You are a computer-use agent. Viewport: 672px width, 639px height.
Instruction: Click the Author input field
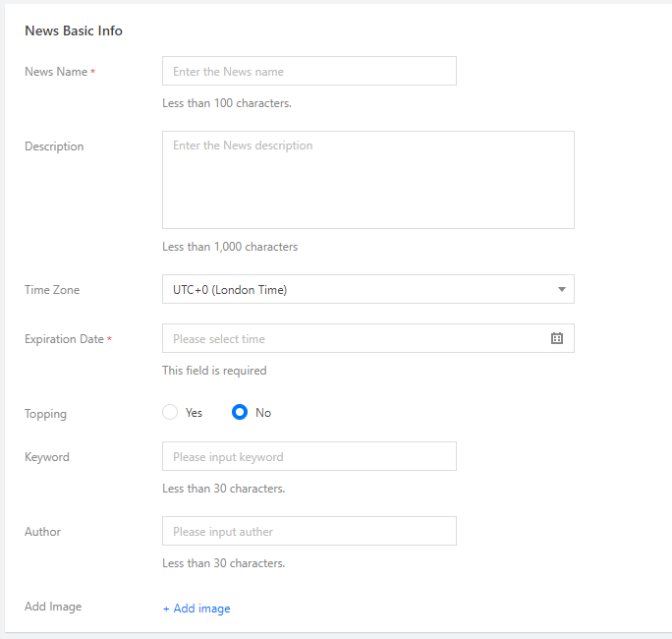coord(308,531)
